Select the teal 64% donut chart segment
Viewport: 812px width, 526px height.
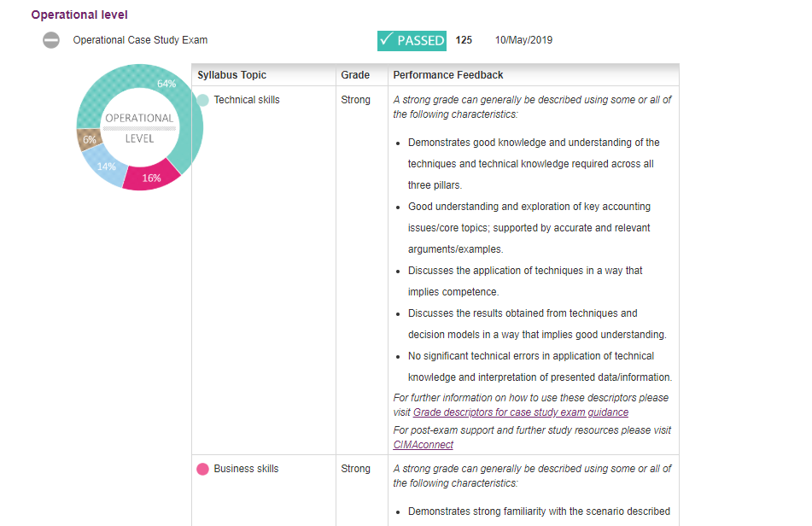tap(171, 96)
